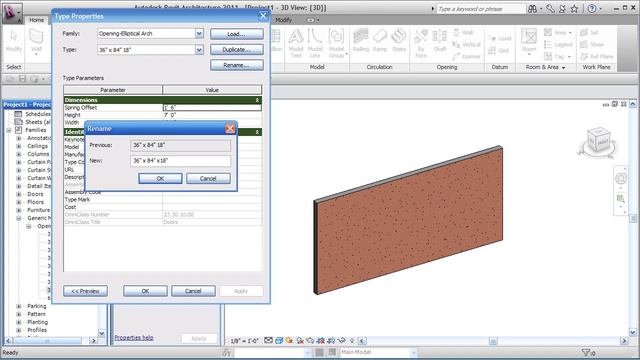Click the Rename... button in Type Properties
Image resolution: width=640 pixels, height=360 pixels.
(237, 65)
